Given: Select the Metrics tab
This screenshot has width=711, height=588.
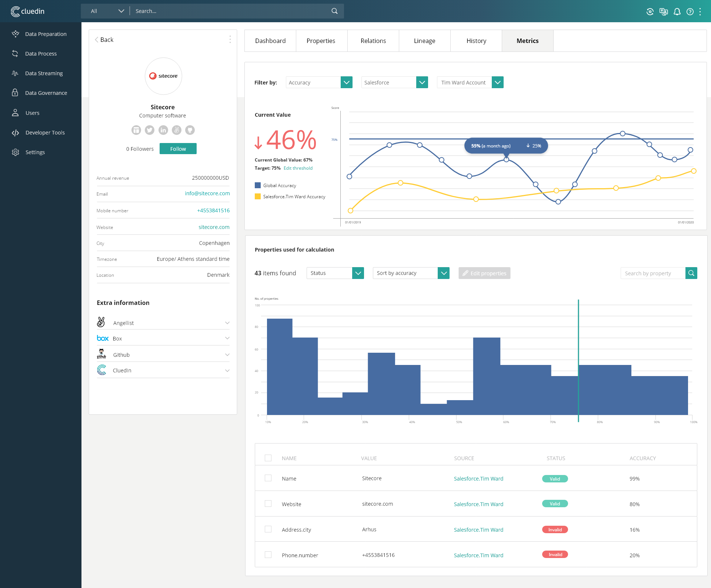Looking at the screenshot, I should tap(528, 41).
